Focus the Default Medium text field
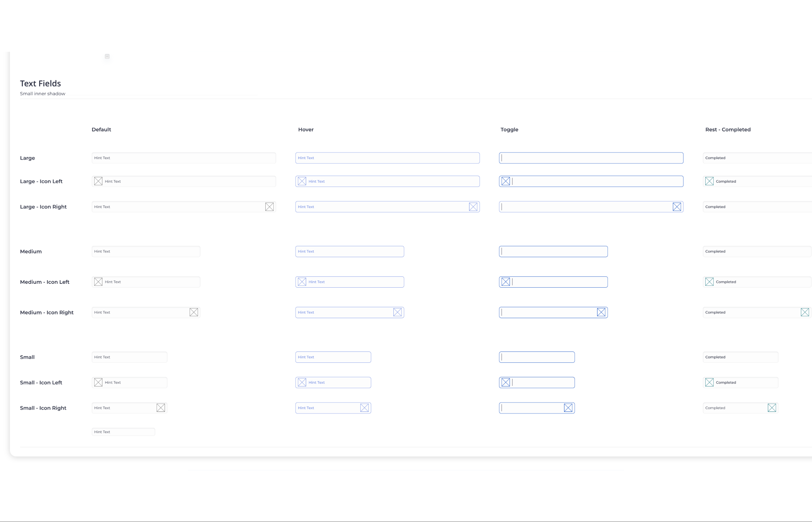812x522 pixels. point(146,251)
